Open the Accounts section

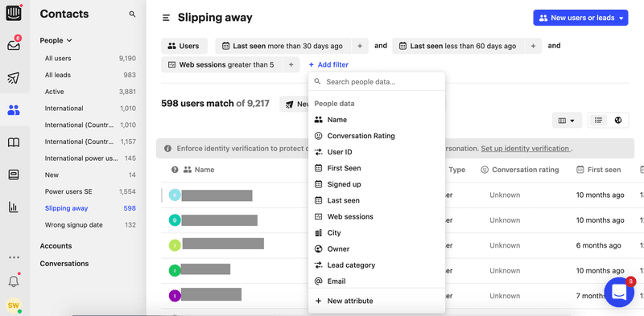pyautogui.click(x=56, y=246)
